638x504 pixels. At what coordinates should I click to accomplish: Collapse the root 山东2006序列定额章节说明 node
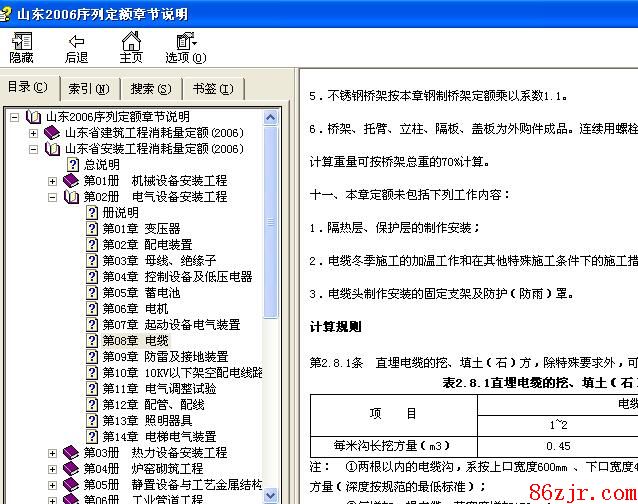click(x=15, y=117)
